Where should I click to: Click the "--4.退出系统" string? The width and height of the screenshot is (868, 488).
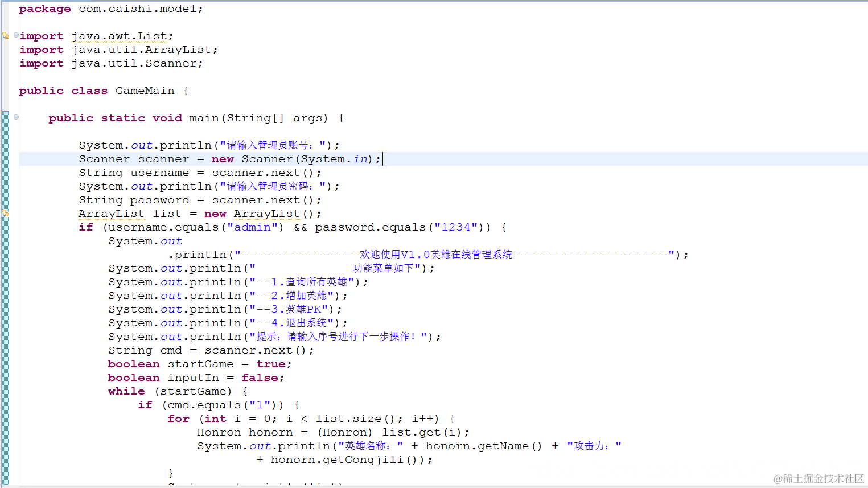point(291,323)
